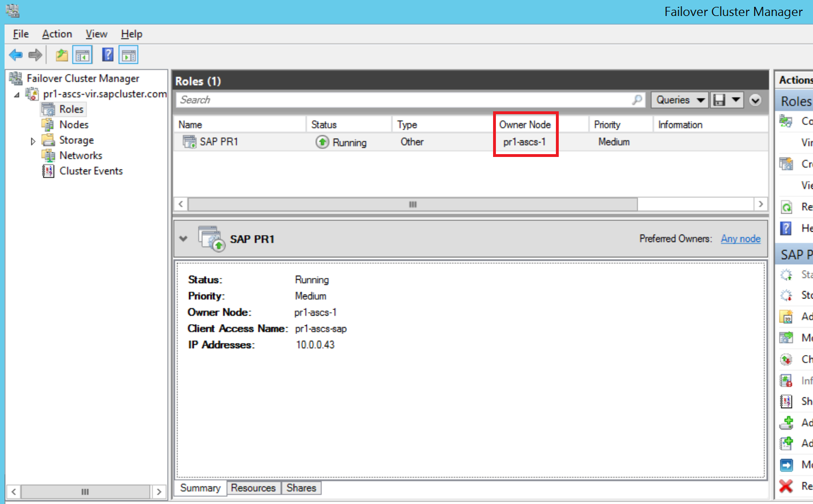
Task: Open the Queries dropdown
Action: [x=679, y=100]
